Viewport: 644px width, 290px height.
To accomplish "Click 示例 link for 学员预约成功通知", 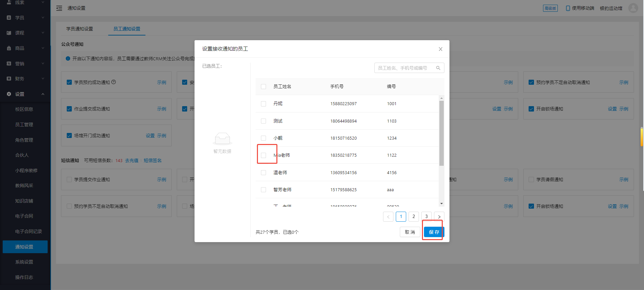I will click(162, 82).
